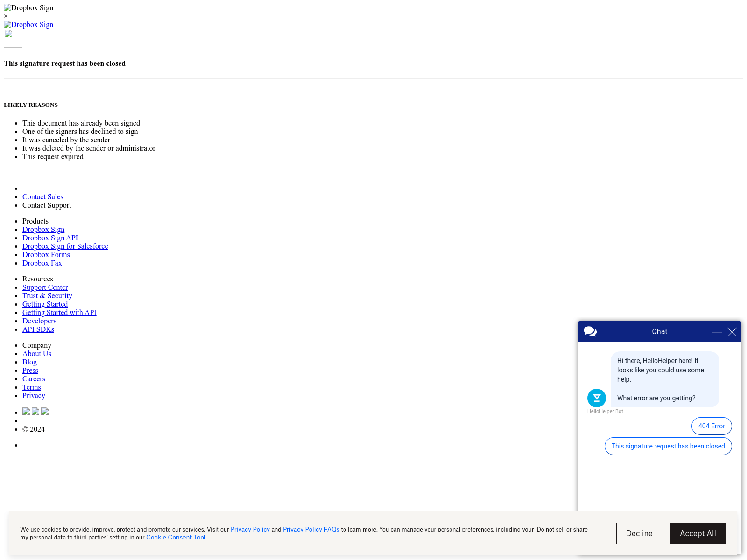Choose the 404 Error chat option

pos(712,426)
